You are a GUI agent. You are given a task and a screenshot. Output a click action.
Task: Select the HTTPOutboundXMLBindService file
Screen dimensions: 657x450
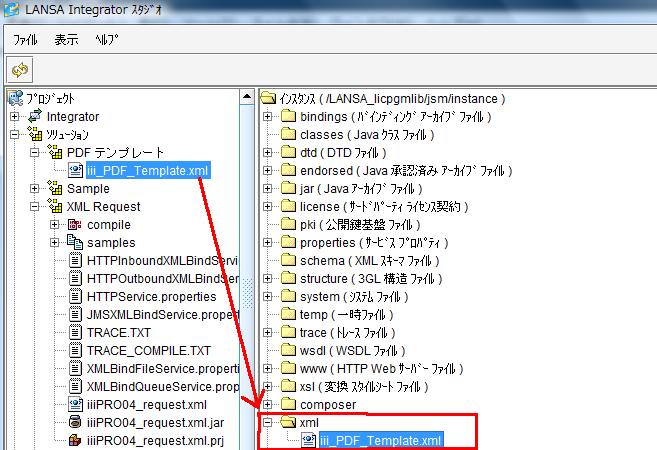click(163, 279)
